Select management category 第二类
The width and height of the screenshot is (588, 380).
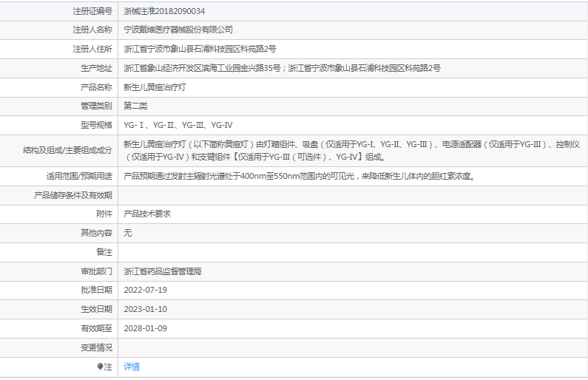coord(135,106)
